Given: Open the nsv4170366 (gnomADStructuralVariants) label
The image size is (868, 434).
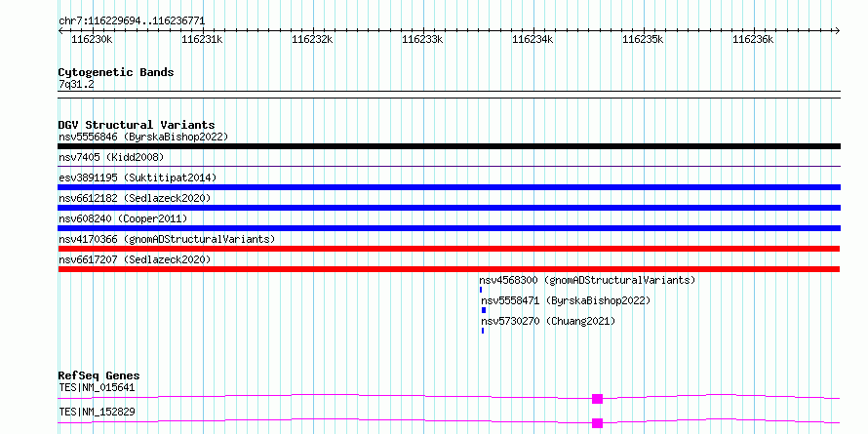Looking at the screenshot, I should tap(167, 239).
